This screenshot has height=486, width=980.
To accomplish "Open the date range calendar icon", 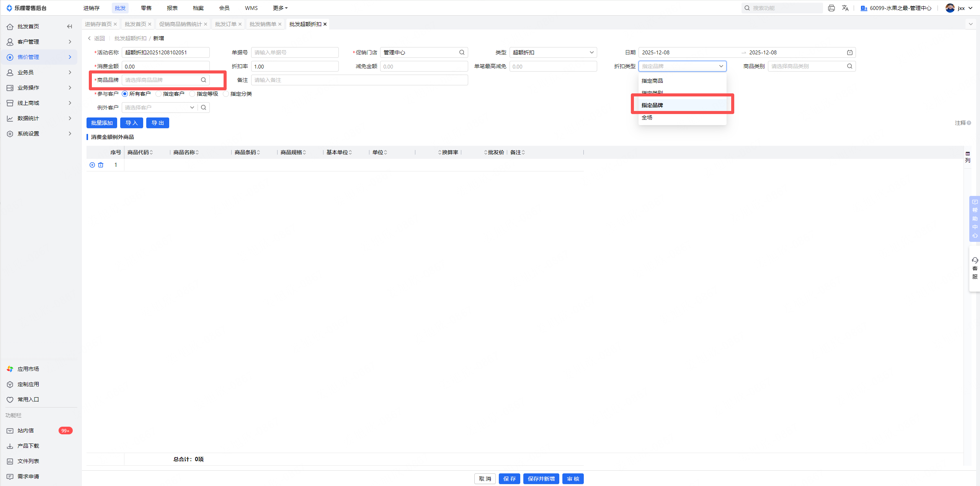I will (849, 52).
